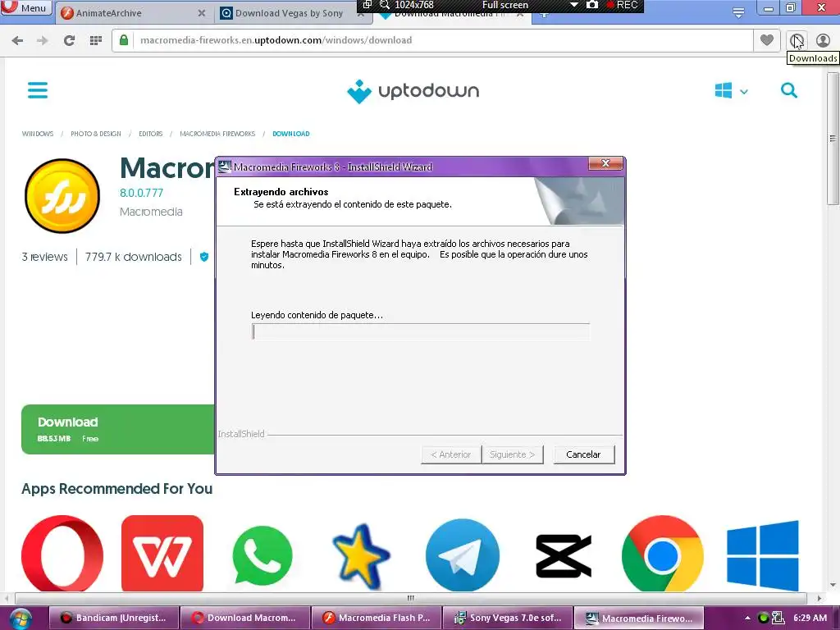Open the WhatsApp recommended app
The height and width of the screenshot is (630, 840).
coord(262,555)
